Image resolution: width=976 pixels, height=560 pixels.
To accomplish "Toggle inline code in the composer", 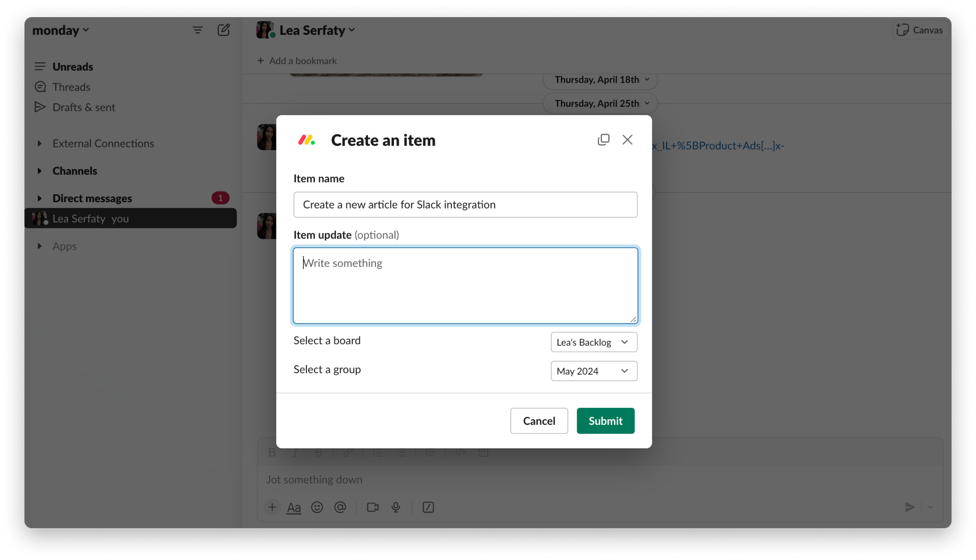I will [x=460, y=453].
